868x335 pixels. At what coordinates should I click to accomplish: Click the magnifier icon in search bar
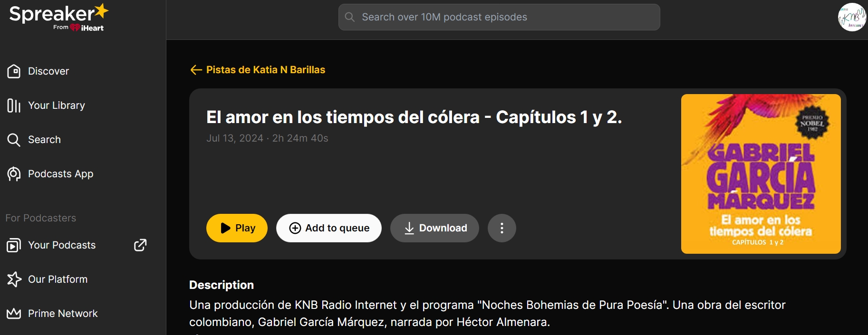click(x=350, y=17)
